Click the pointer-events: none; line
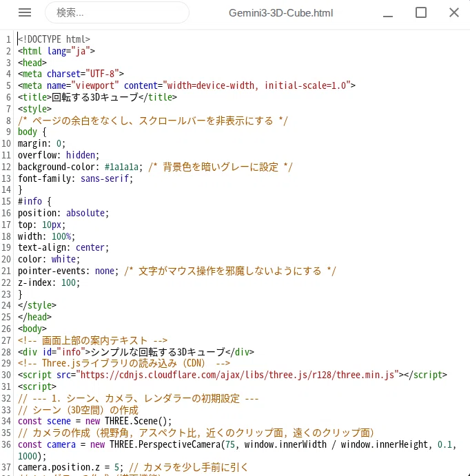The height and width of the screenshot is (476, 470). (68, 271)
